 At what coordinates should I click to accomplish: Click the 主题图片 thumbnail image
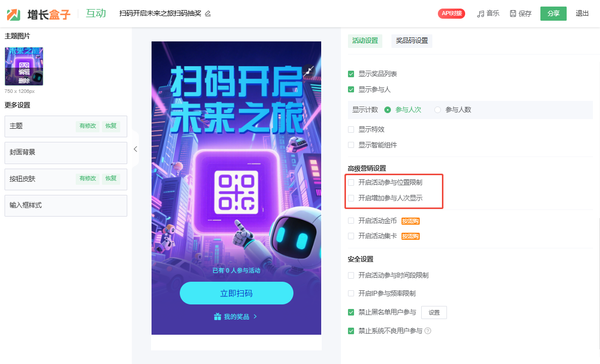pos(24,66)
